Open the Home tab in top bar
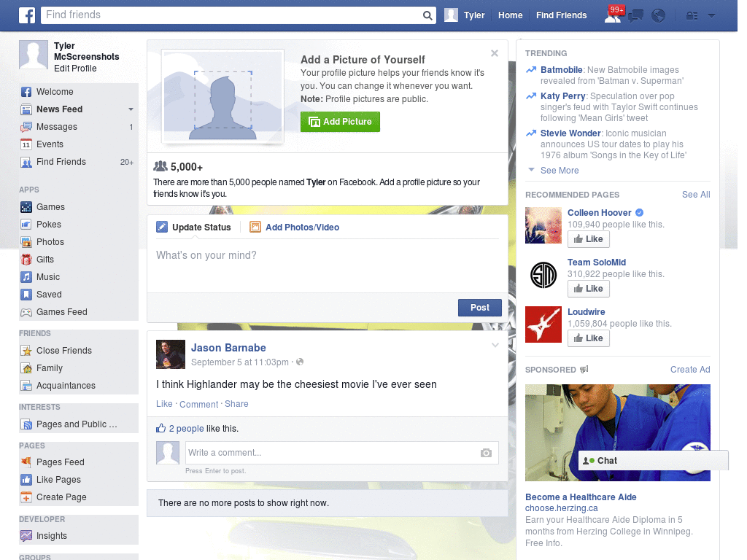Screen dimensions: 747x560 click(510, 15)
